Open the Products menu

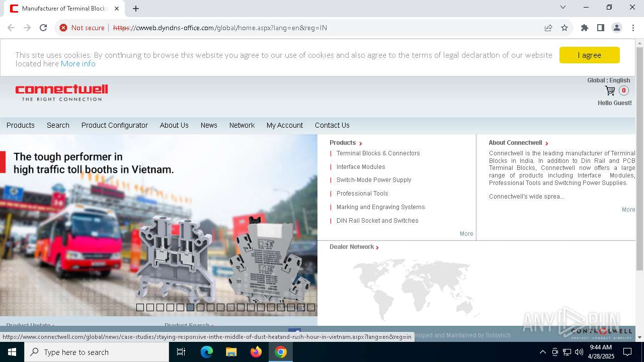click(21, 125)
